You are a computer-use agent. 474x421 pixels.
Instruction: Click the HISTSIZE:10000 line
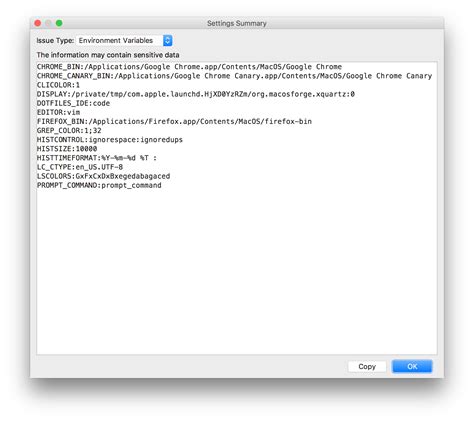(x=67, y=149)
